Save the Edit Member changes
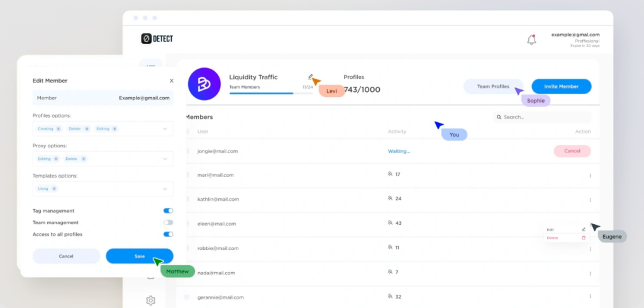644x308 pixels. (140, 256)
